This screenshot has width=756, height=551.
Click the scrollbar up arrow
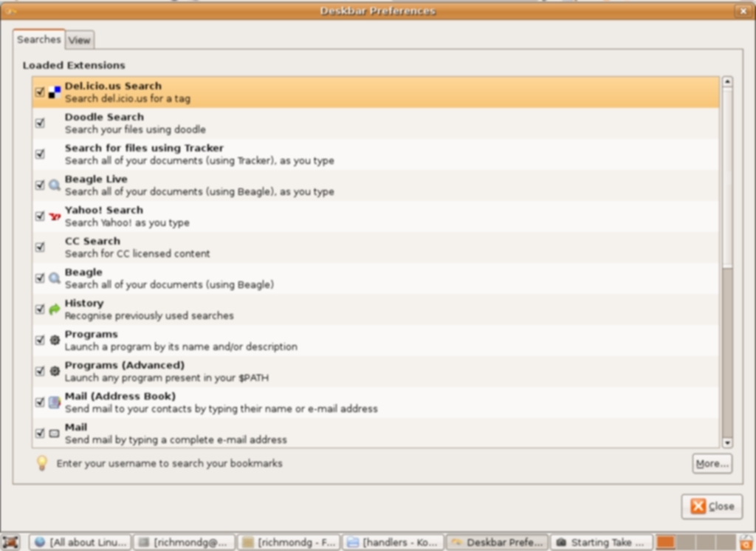pos(727,81)
